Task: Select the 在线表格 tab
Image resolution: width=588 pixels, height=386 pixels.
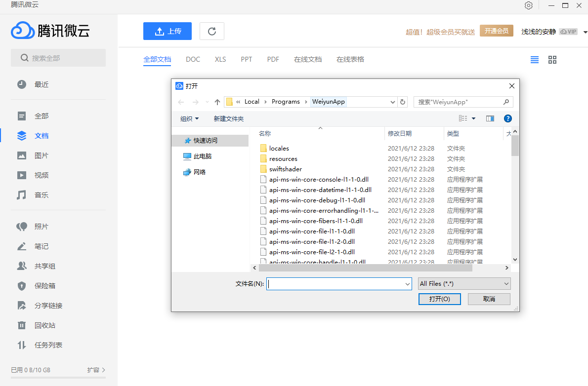Action: coord(349,59)
